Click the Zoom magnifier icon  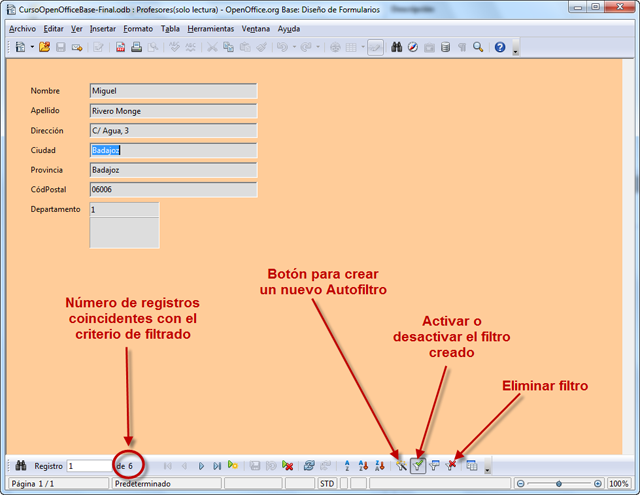pos(478,47)
